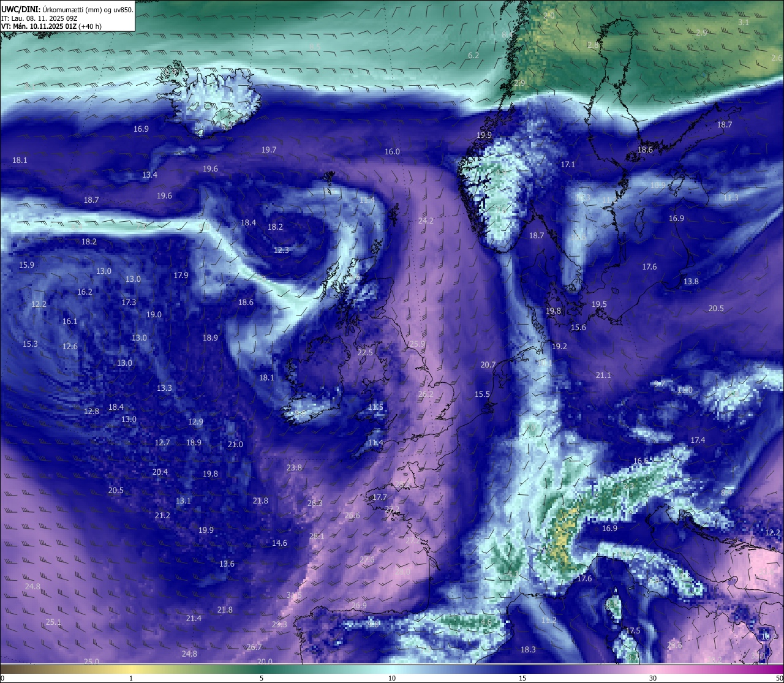Click the 13.1 value label

click(183, 500)
